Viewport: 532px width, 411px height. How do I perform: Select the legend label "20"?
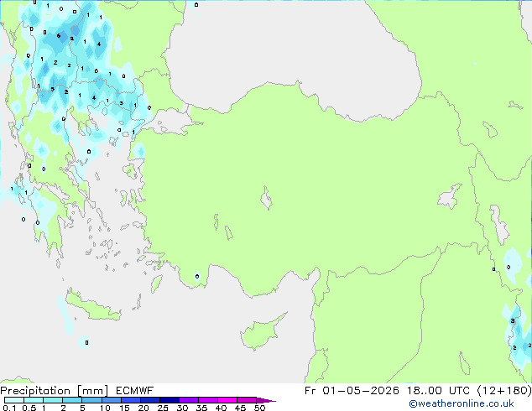(x=143, y=408)
